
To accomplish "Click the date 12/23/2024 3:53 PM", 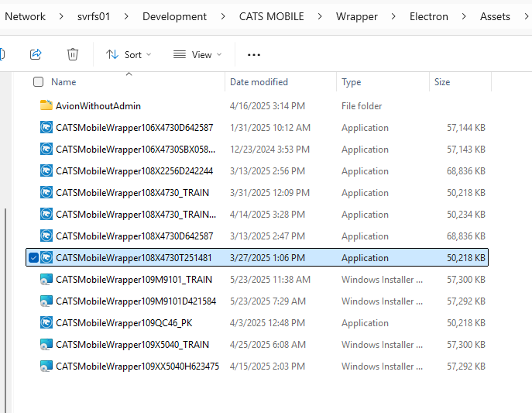I will coord(269,150).
